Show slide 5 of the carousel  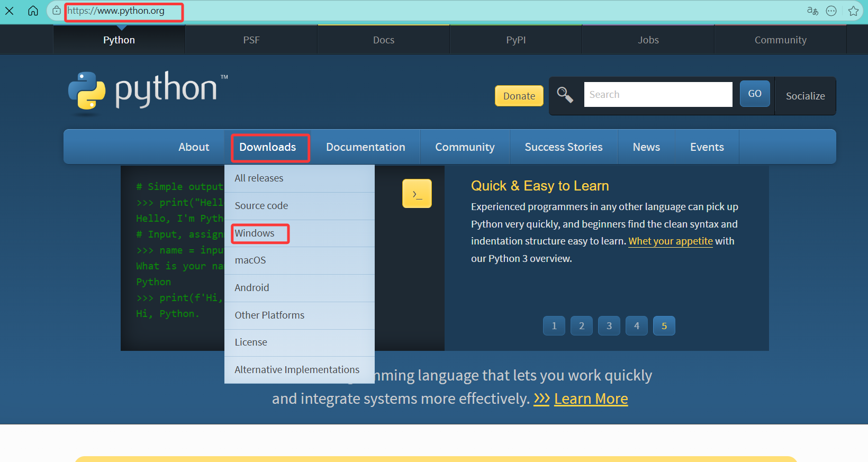pyautogui.click(x=664, y=326)
